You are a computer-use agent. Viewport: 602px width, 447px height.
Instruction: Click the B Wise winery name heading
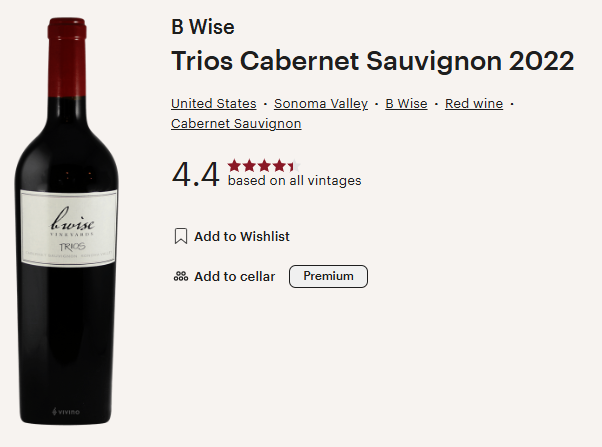[x=203, y=27]
